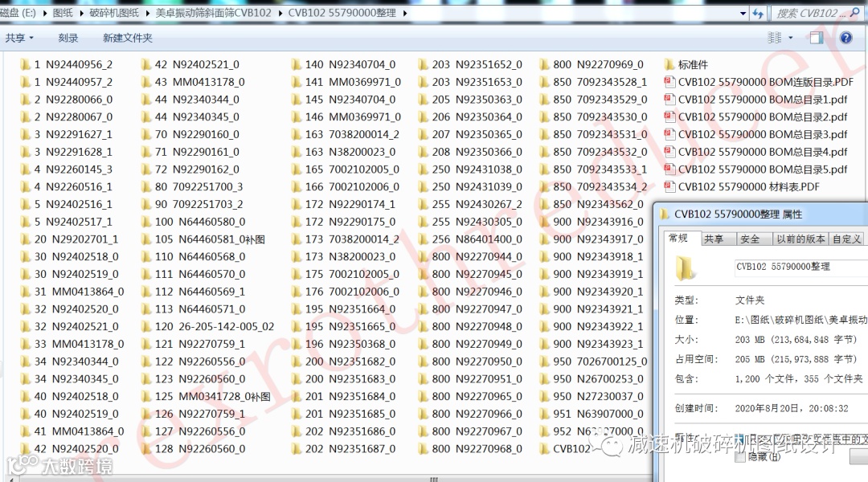Viewport: 868px width, 482px height.
Task: Switch to 以前的版本 tab
Action: [x=800, y=239]
